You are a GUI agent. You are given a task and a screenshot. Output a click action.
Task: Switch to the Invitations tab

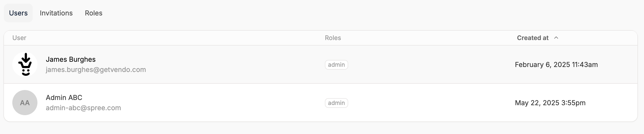coord(56,13)
